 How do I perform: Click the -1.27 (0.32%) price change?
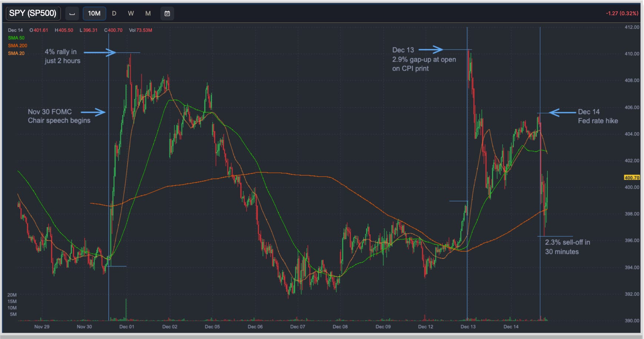tap(622, 13)
